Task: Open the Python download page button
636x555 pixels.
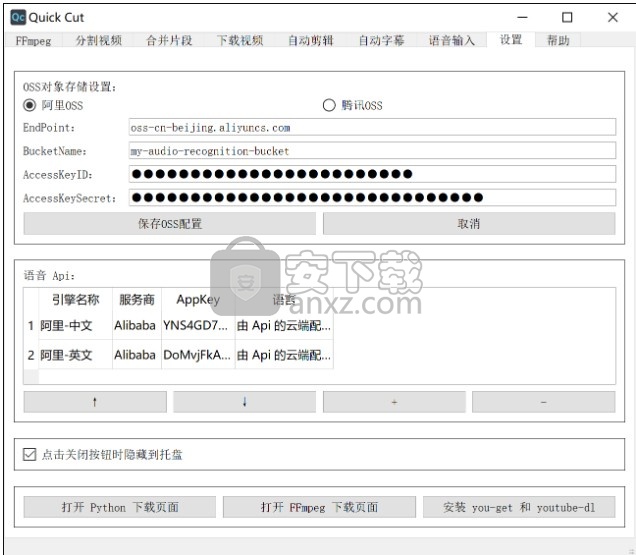Action: pyautogui.click(x=120, y=507)
